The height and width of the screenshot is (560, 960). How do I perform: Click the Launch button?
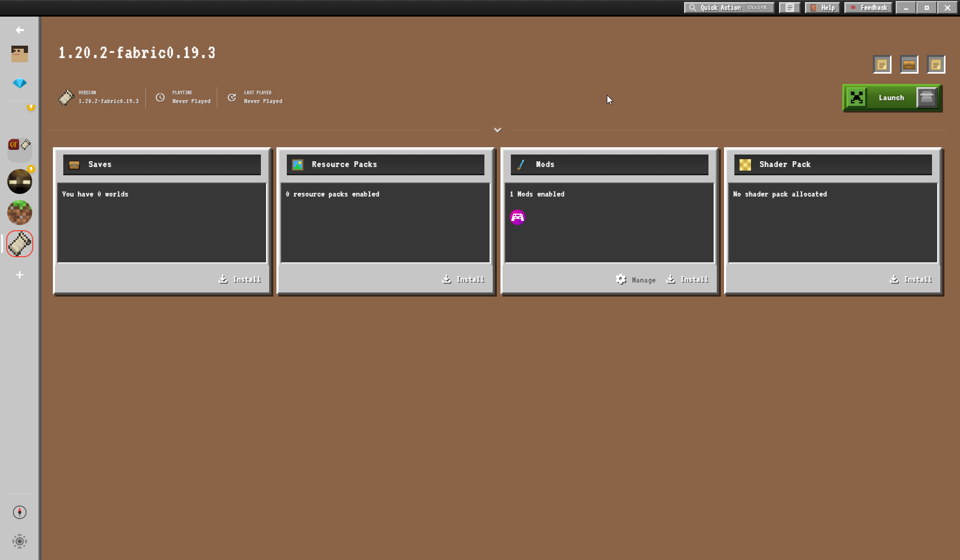tap(892, 98)
